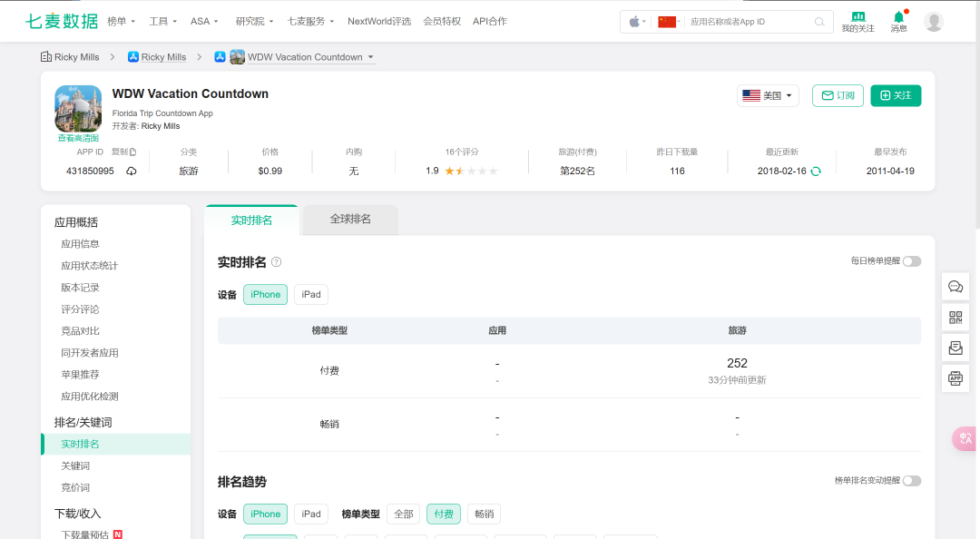Toggle 每日榜单提醒 switch

pos(912,261)
